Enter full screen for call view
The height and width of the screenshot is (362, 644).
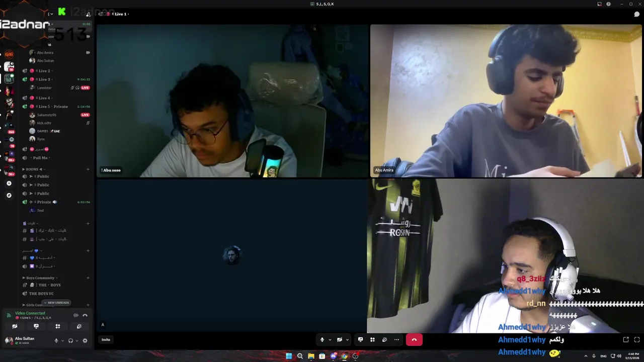coord(637,340)
